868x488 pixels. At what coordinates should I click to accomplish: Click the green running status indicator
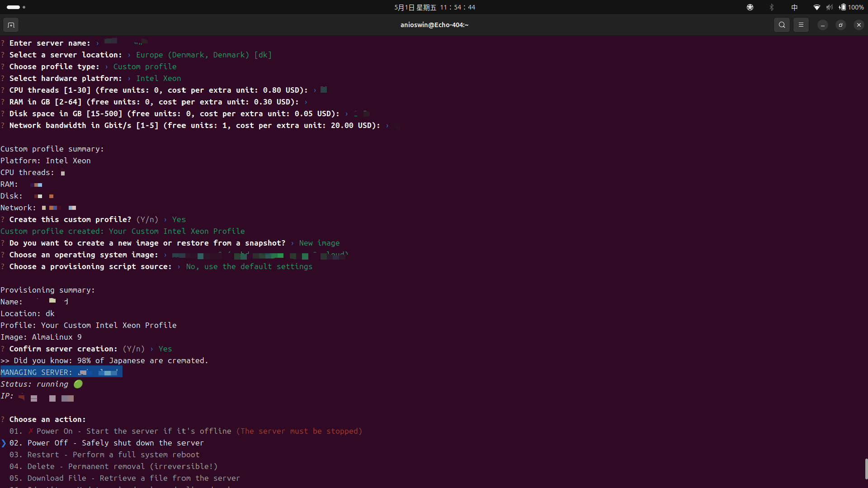coord(78,384)
